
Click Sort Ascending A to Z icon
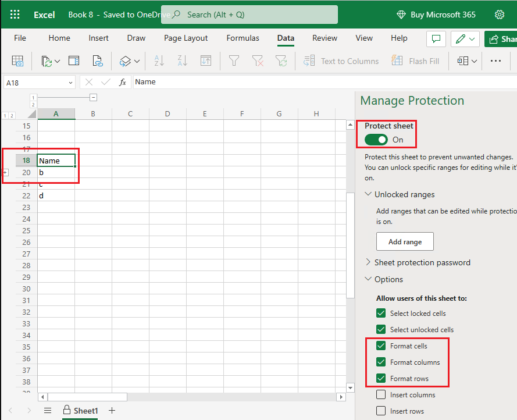(x=159, y=61)
